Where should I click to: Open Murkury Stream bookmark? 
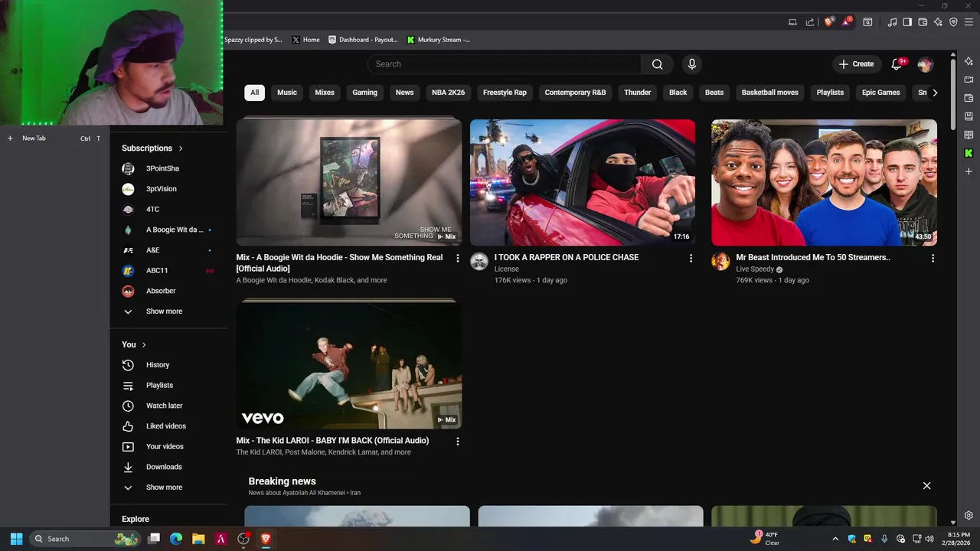click(439, 40)
